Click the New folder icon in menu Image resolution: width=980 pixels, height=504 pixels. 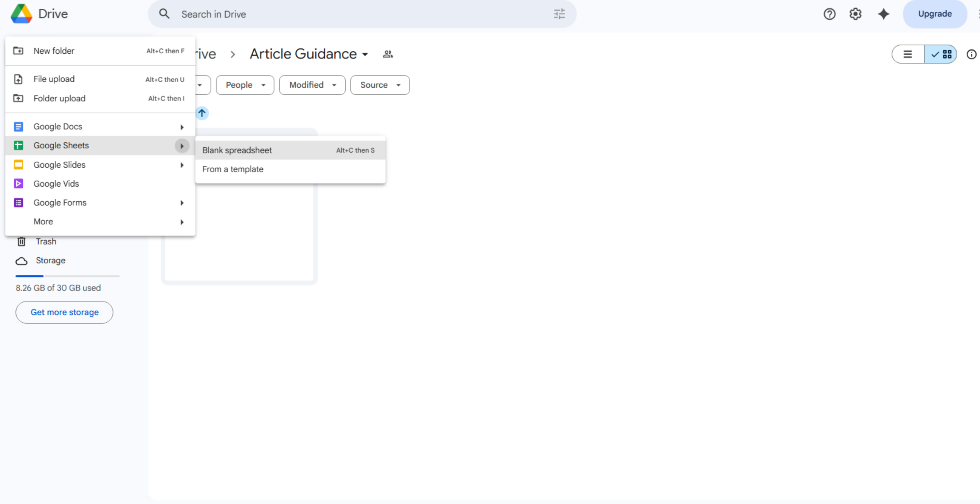(x=18, y=51)
